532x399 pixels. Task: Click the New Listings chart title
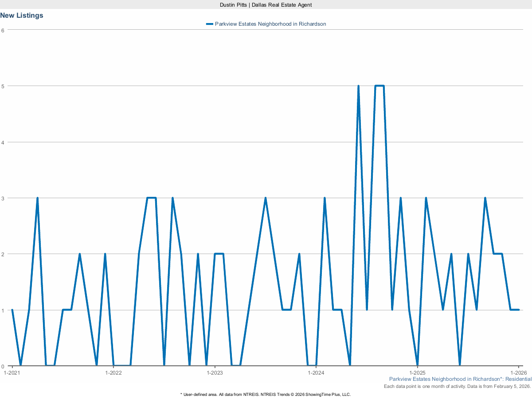(x=21, y=15)
